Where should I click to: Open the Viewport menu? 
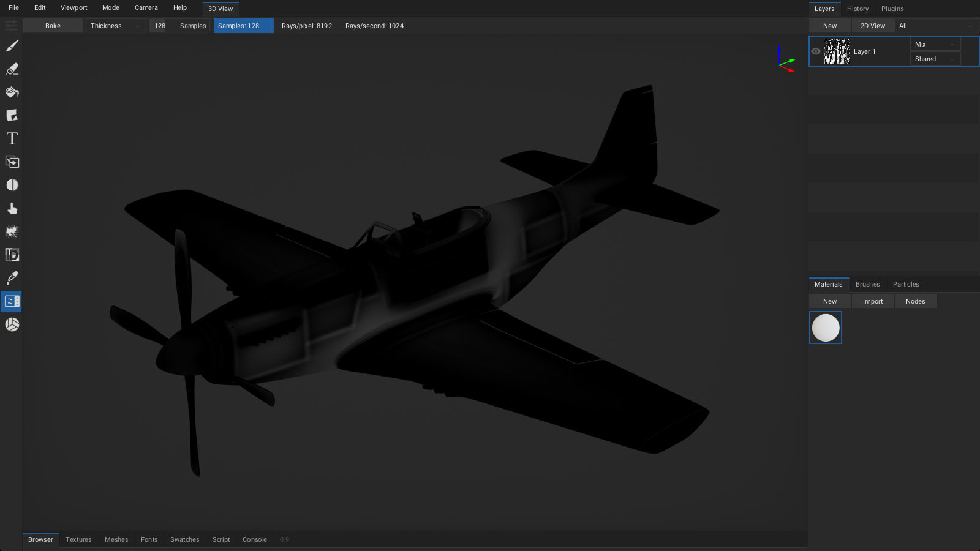(73, 7)
